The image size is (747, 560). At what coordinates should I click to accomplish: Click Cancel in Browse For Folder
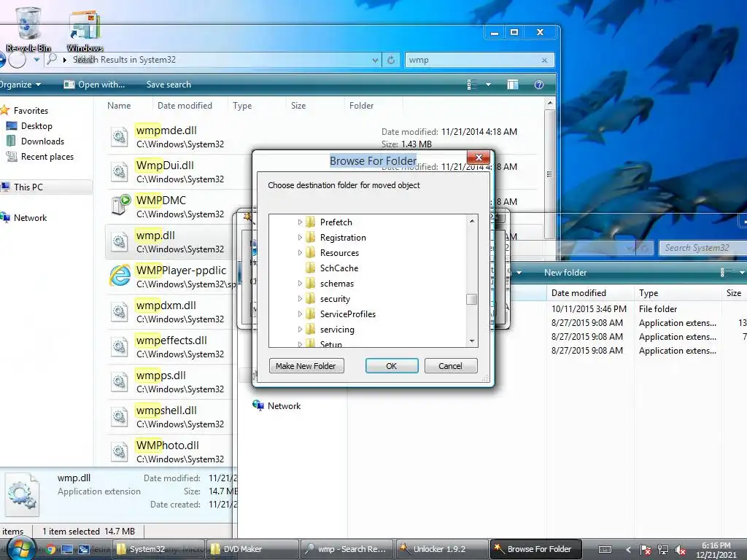point(451,366)
